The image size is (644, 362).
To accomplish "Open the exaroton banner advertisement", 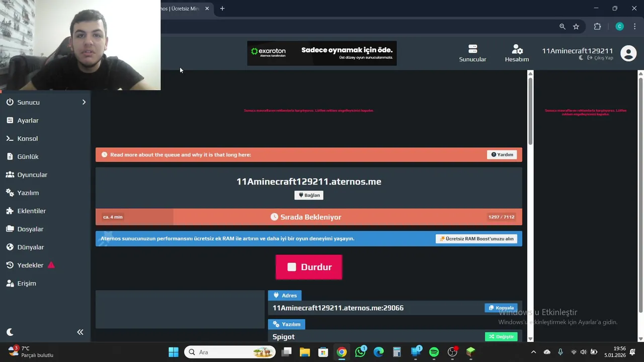I will click(322, 53).
